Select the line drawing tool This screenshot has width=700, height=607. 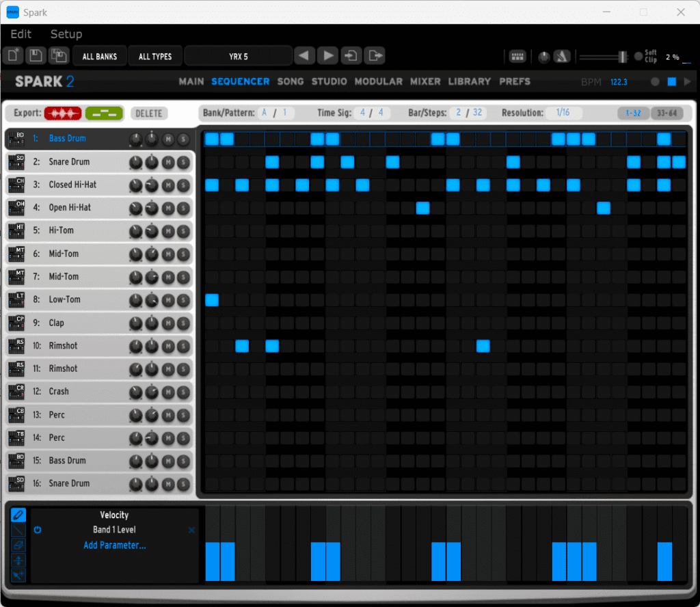pyautogui.click(x=18, y=530)
